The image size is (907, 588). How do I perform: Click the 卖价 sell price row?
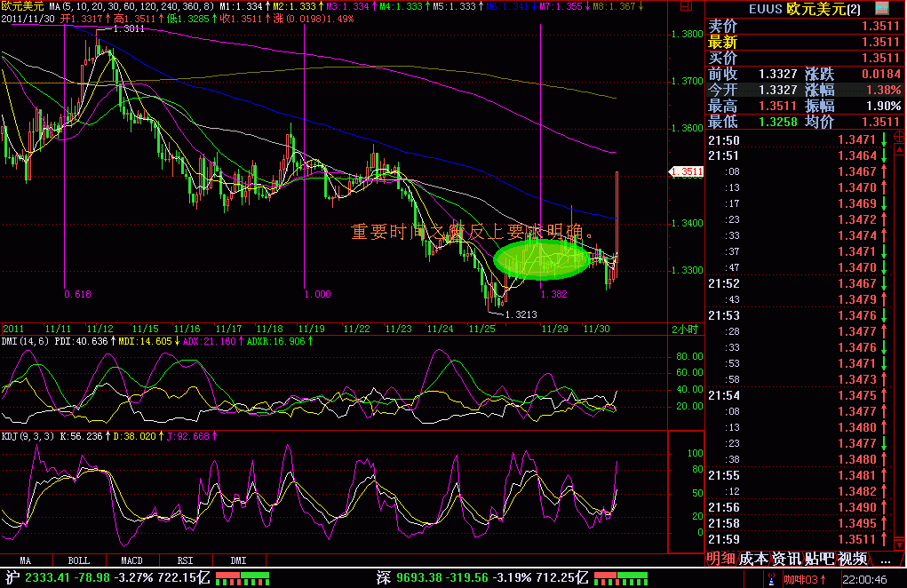click(804, 26)
